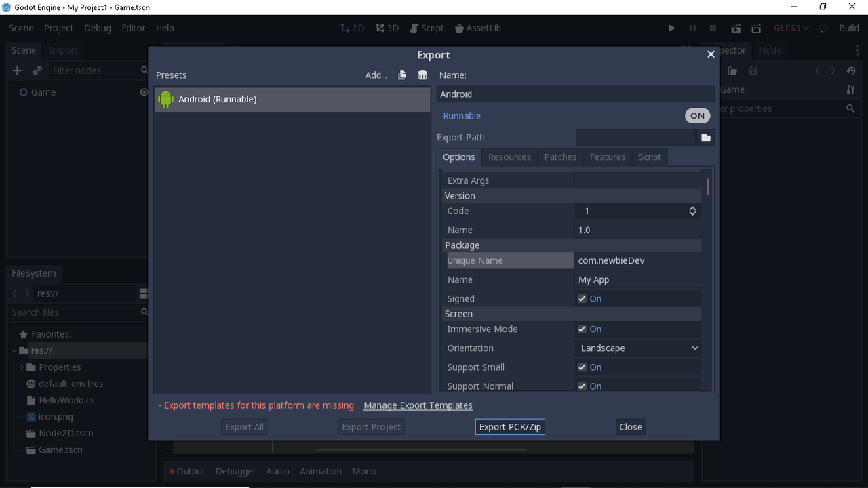
Task: Toggle visibility of Game node
Action: (x=144, y=92)
